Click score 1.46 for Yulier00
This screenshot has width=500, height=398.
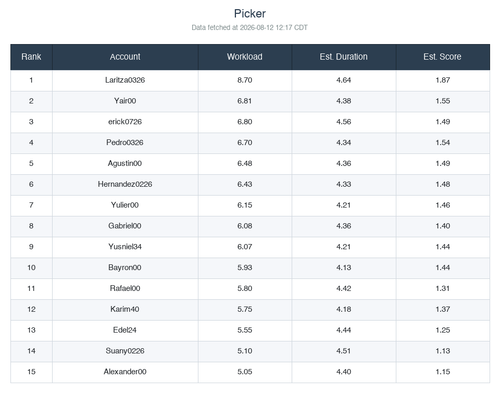point(443,205)
